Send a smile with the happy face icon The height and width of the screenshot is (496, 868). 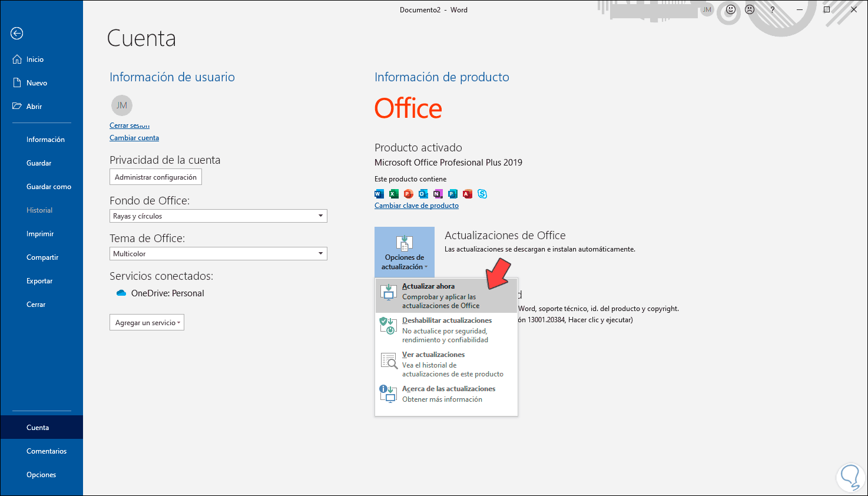pyautogui.click(x=731, y=9)
